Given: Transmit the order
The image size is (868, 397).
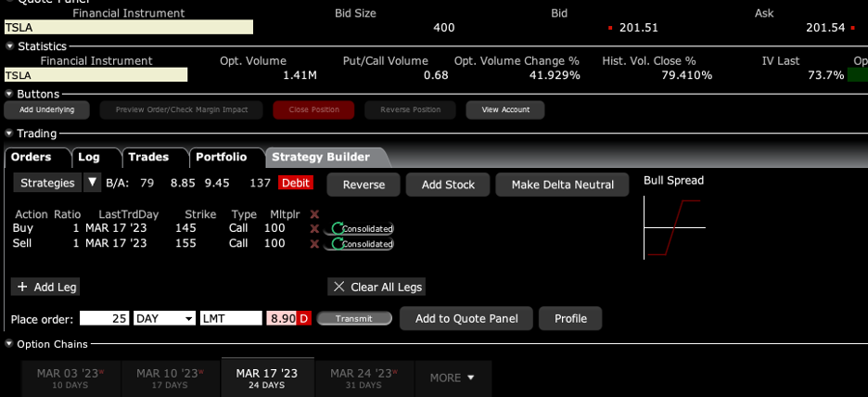Looking at the screenshot, I should tap(354, 318).
